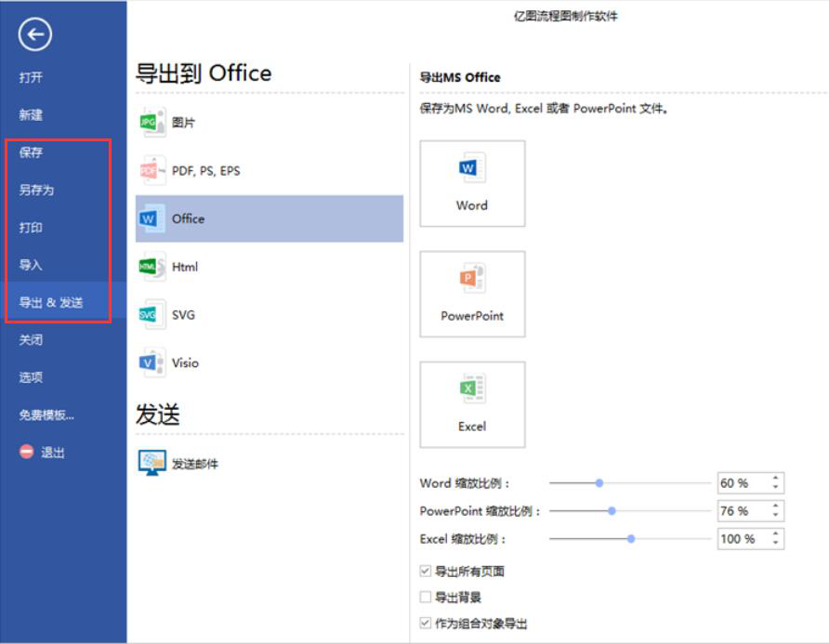Image resolution: width=829 pixels, height=644 pixels.
Task: Select 导入 in the sidebar
Action: click(31, 265)
